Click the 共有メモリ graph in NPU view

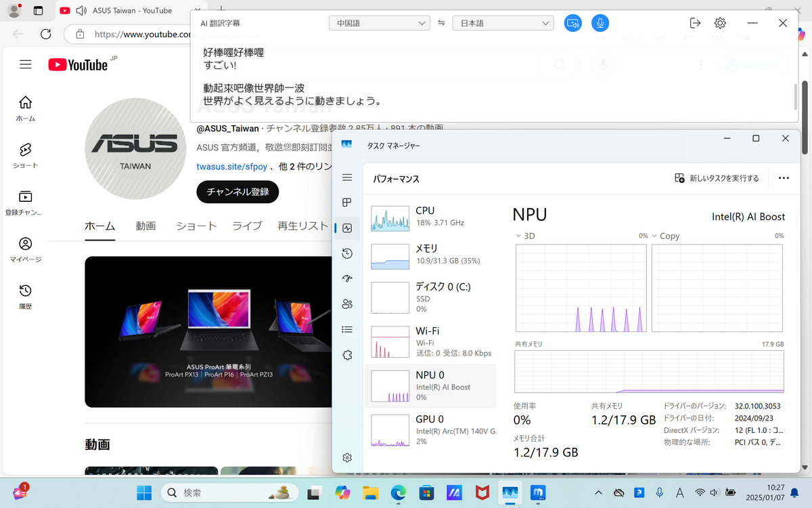649,371
